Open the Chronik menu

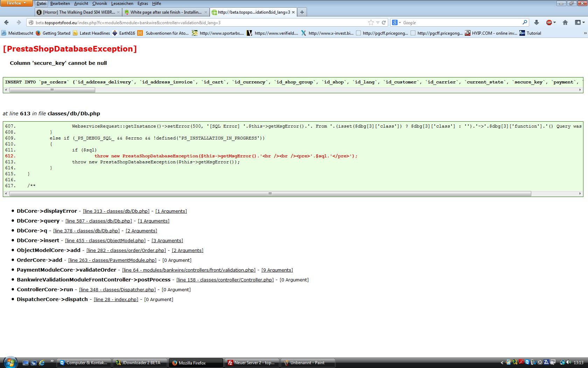point(100,4)
